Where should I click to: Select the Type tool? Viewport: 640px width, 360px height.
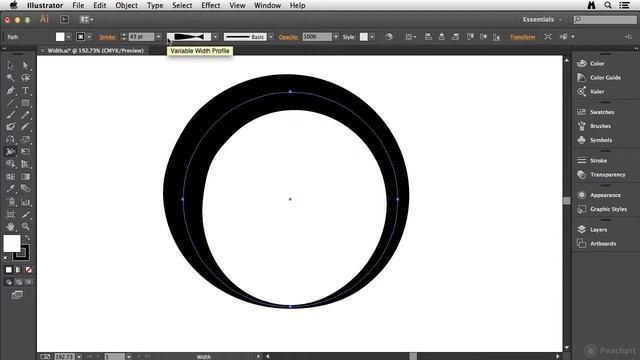[25, 90]
